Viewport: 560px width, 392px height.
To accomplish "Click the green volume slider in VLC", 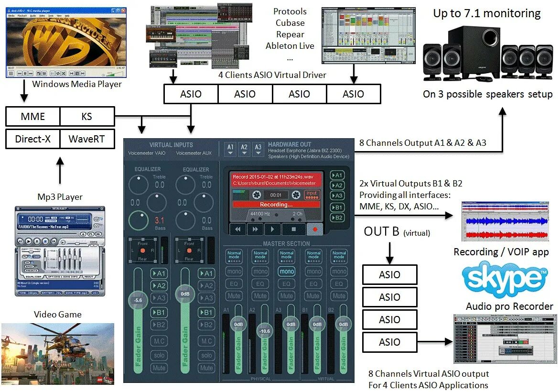I will (114, 74).
